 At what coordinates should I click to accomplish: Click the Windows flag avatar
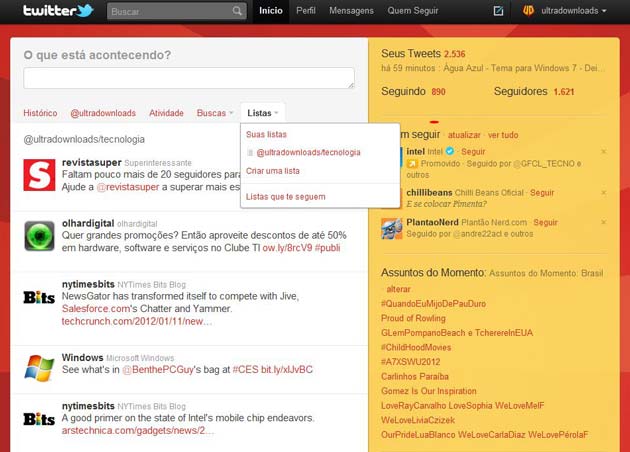(x=39, y=368)
